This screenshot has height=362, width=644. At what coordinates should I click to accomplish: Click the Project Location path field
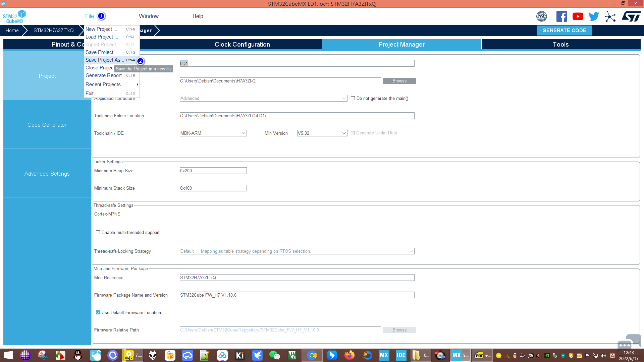click(x=280, y=81)
